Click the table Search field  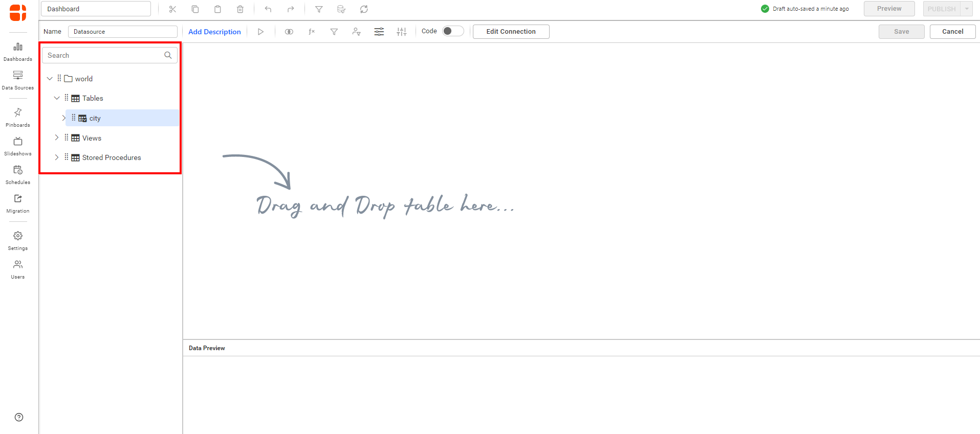point(104,55)
